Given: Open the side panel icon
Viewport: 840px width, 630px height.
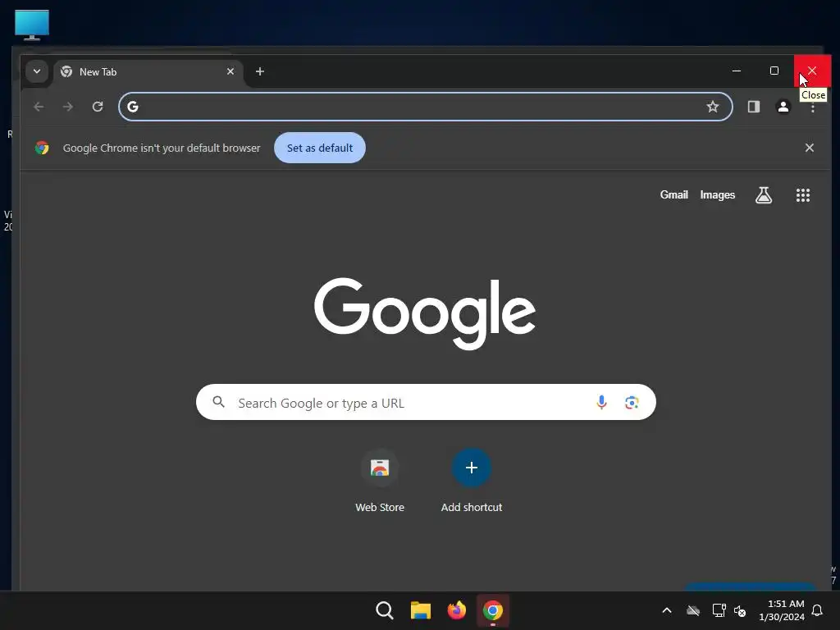Looking at the screenshot, I should tap(754, 107).
